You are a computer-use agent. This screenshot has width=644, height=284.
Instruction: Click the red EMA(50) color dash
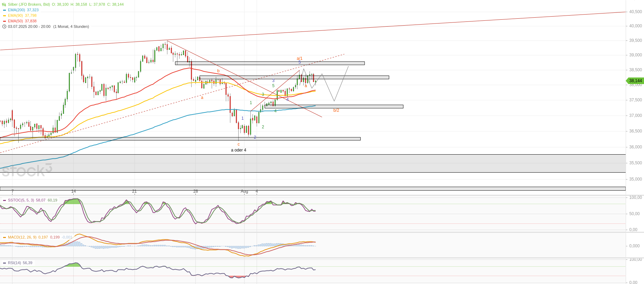point(4,21)
